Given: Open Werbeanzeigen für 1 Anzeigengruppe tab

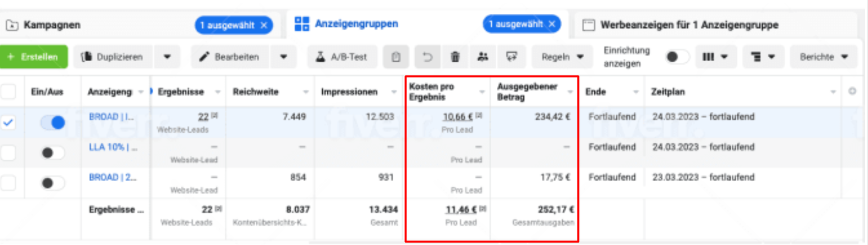Looking at the screenshot, I should pos(688,25).
